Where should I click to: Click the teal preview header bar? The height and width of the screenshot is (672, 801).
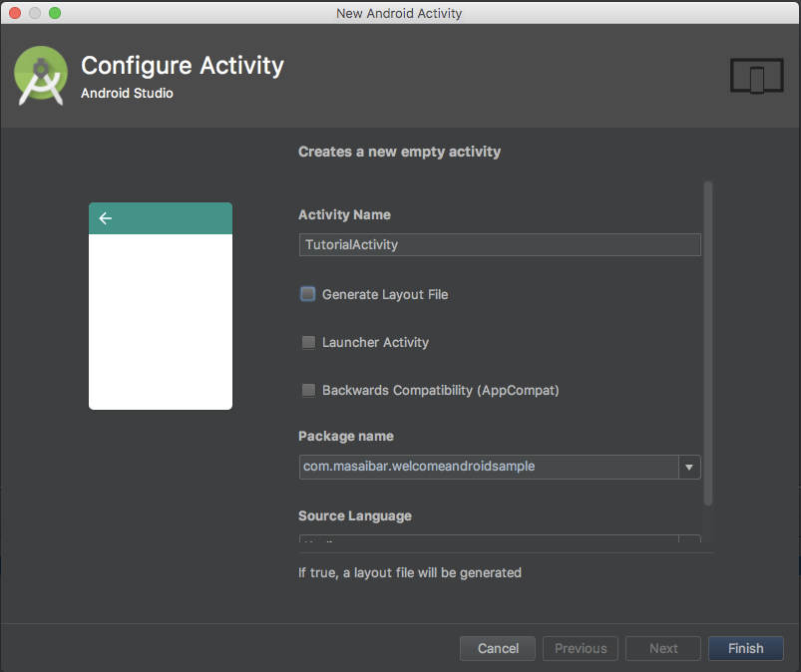161,218
